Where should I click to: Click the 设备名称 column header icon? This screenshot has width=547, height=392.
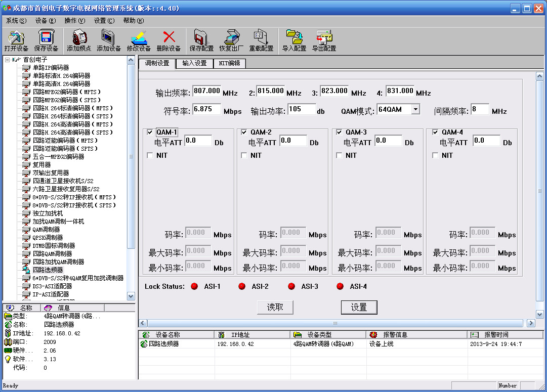pyautogui.click(x=146, y=335)
